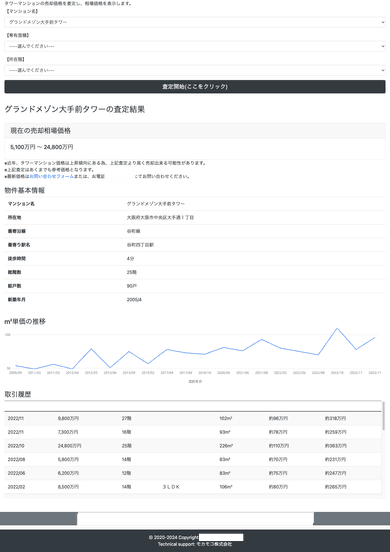This screenshot has width=390, height=552.
Task: Click the 約363万円 tsubo price cell
Action: [x=335, y=446]
